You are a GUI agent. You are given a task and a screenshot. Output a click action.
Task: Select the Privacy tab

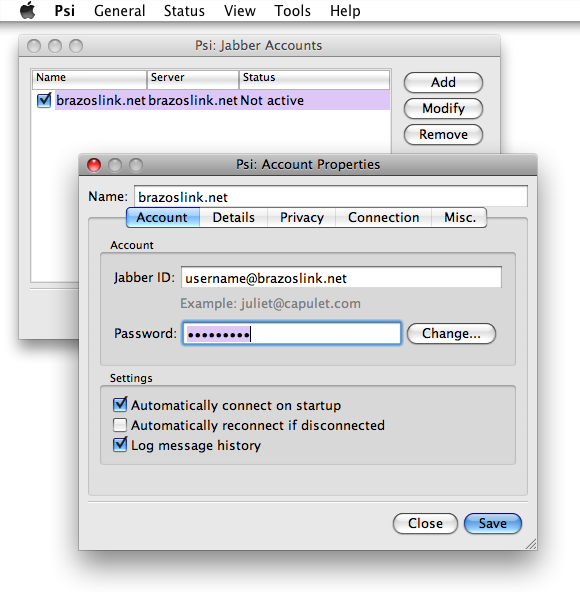pos(302,217)
